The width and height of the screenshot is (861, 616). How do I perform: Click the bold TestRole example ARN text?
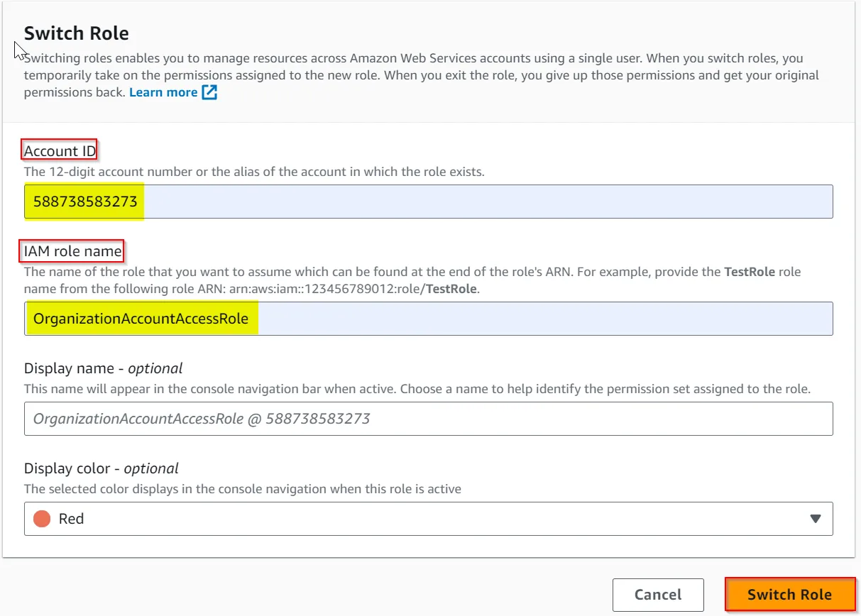[451, 289]
